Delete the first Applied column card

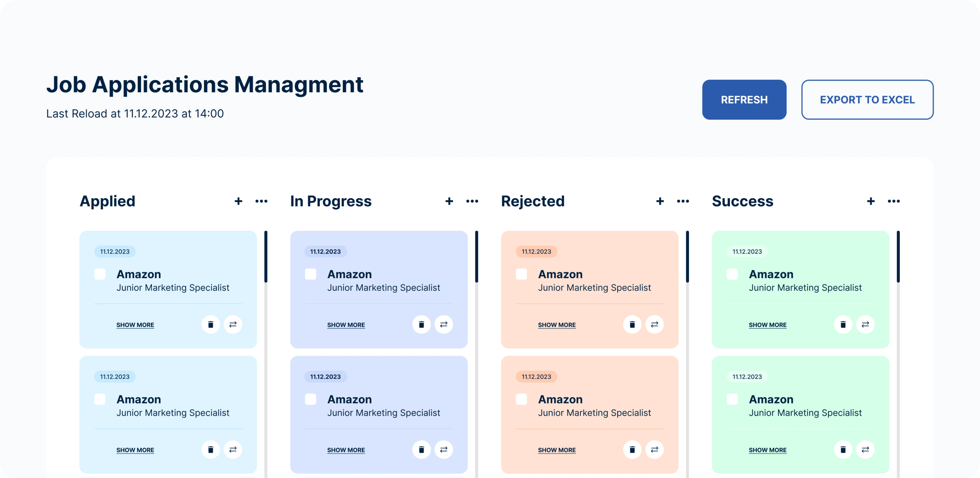(x=210, y=324)
